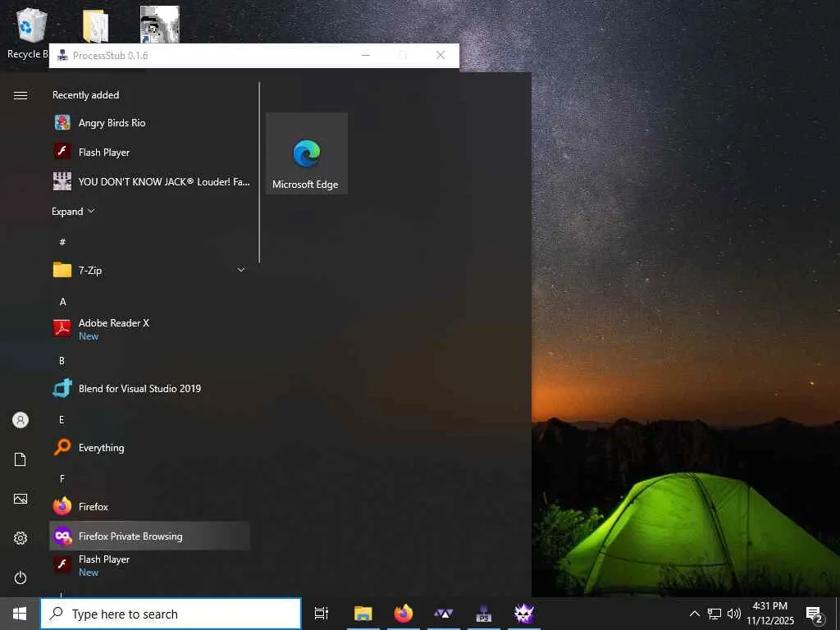Click the Recently added heading
Image resolution: width=840 pixels, height=630 pixels.
coord(85,95)
